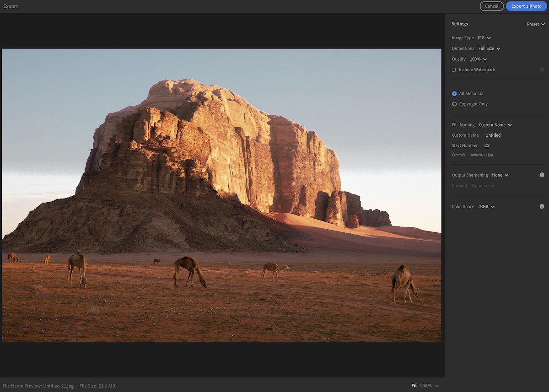Click the Start Number field showing 21
Image resolution: width=549 pixels, height=392 pixels.
486,145
